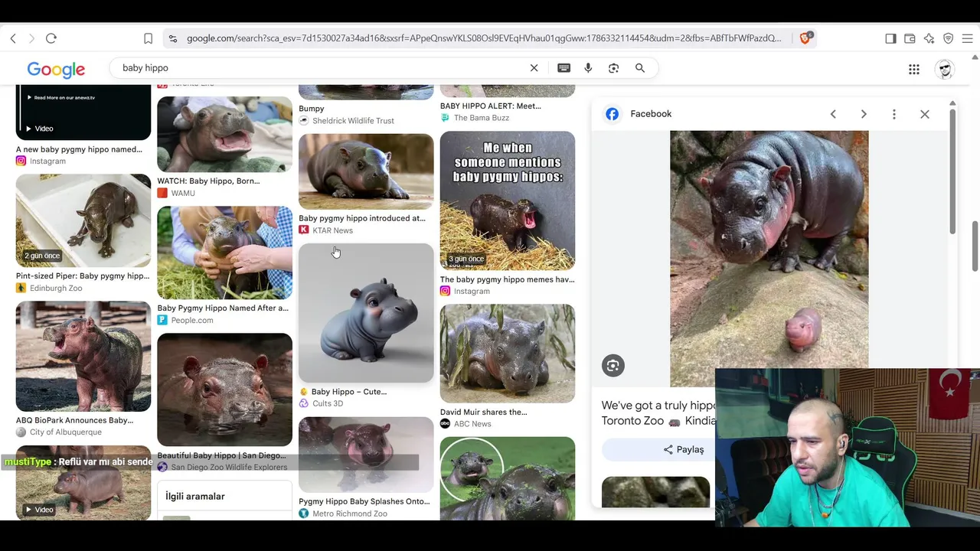Open the 'WATCH: Baby Hippo, Born...' thumbnail
This screenshot has height=551, width=980.
coord(224,135)
